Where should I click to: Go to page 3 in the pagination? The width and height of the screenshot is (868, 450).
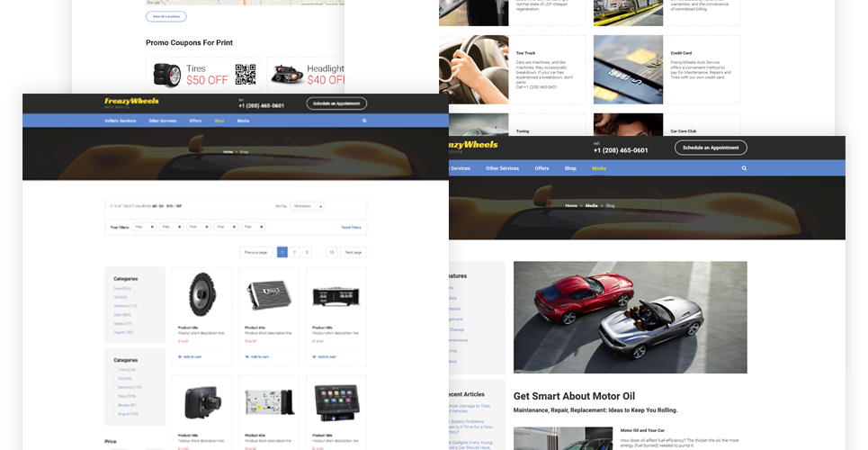(x=307, y=252)
